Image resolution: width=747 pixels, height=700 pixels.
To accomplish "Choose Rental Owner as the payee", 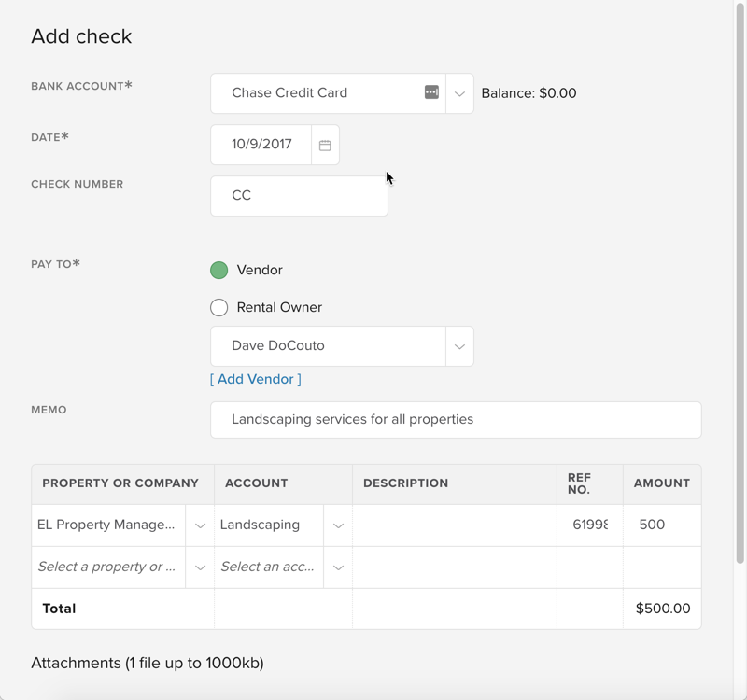I will click(x=218, y=307).
